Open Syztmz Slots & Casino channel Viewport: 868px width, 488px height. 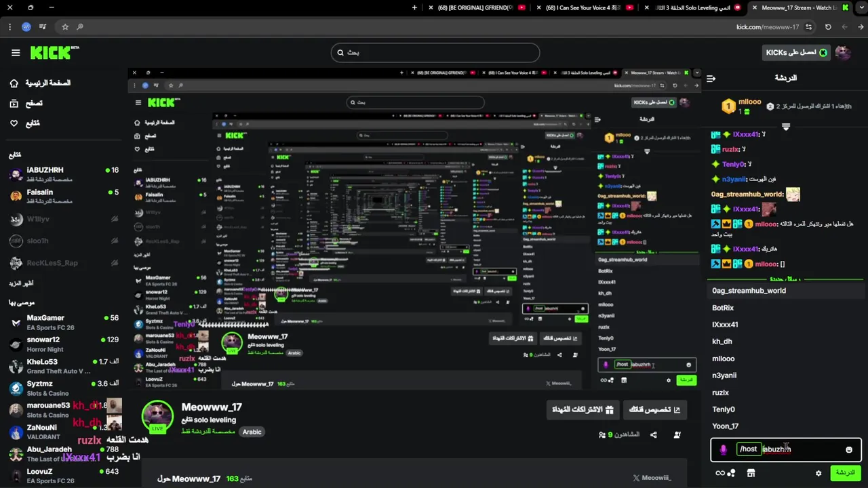click(x=64, y=388)
